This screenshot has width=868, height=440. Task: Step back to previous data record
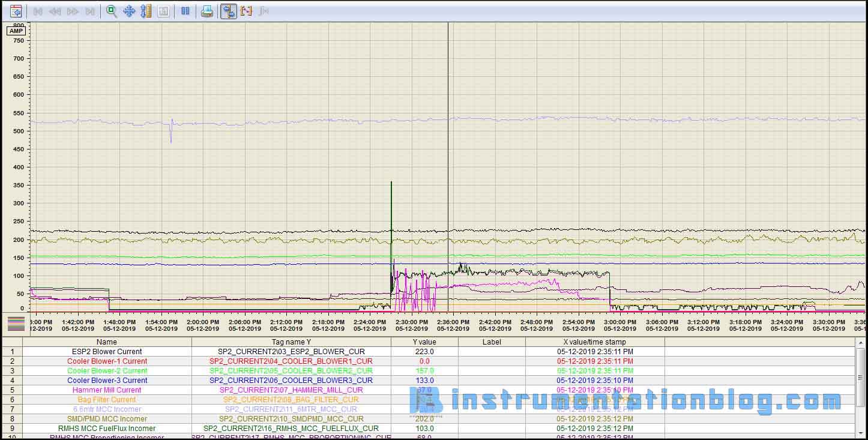coord(55,11)
